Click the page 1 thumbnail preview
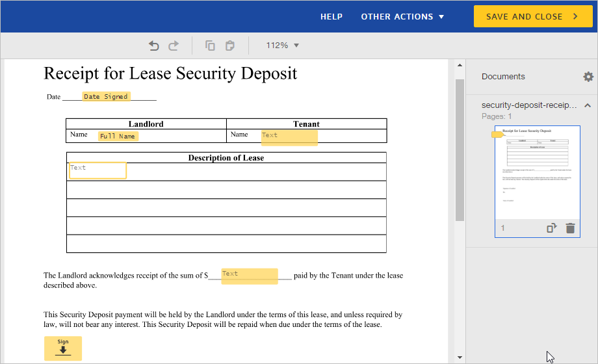The height and width of the screenshot is (364, 598). coord(537,172)
